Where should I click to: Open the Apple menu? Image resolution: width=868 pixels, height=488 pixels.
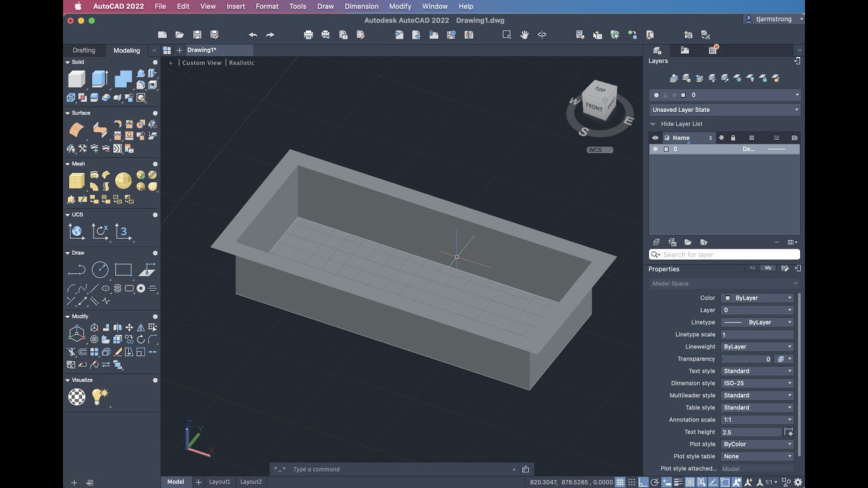coord(77,6)
